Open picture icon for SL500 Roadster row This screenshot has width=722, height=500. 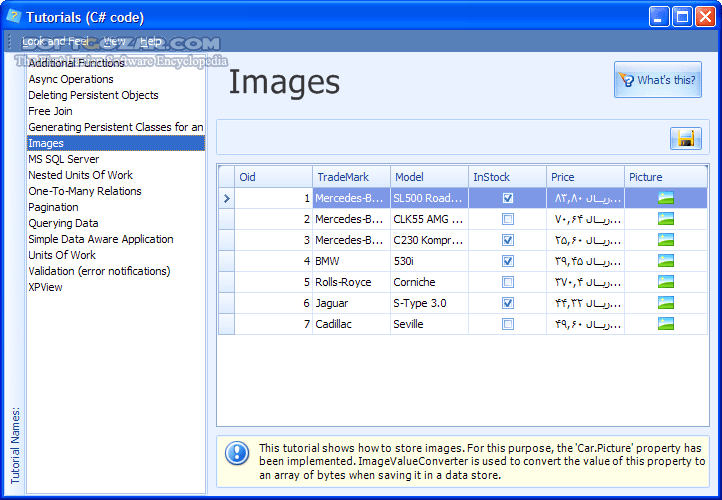pyautogui.click(x=666, y=198)
